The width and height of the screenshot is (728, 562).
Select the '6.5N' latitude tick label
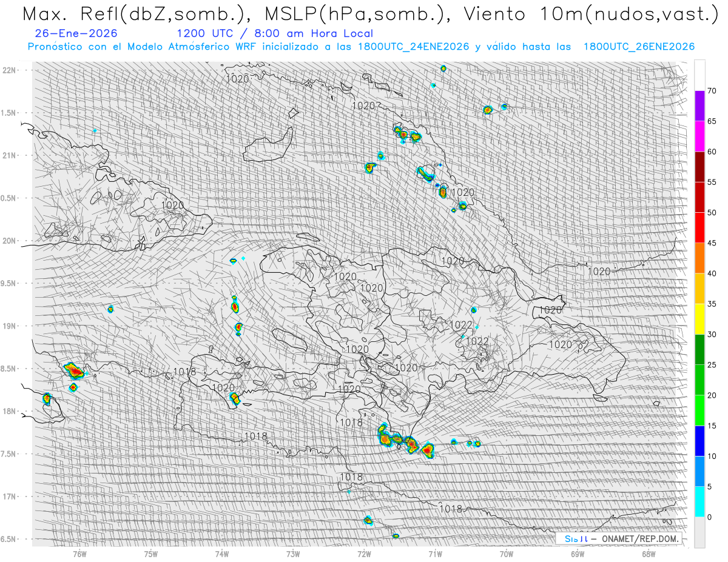click(x=9, y=539)
